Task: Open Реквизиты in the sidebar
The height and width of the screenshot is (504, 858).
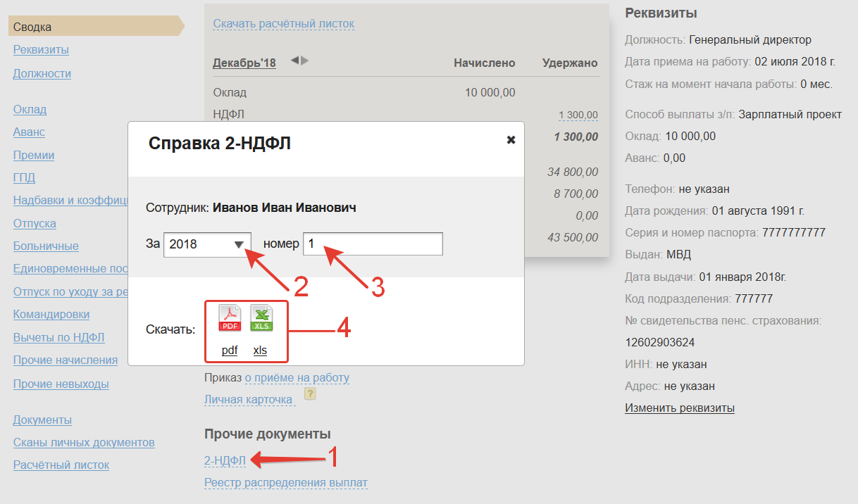Action: coord(41,50)
